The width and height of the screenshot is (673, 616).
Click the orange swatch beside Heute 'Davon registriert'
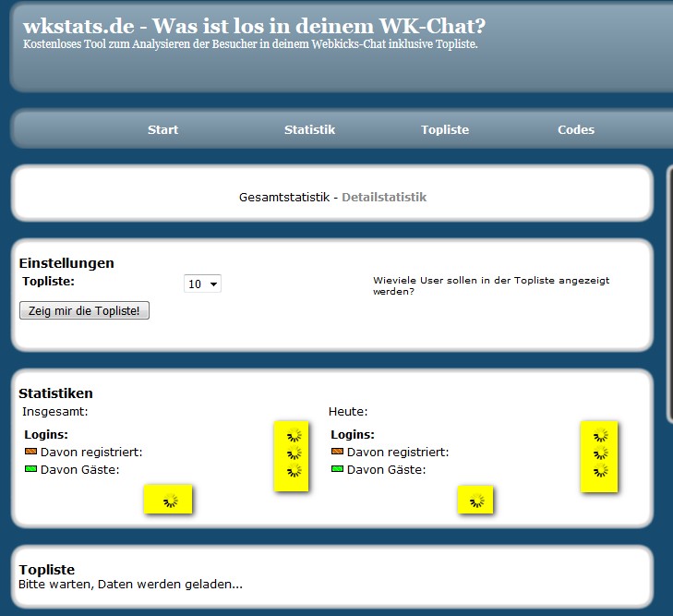tap(337, 452)
